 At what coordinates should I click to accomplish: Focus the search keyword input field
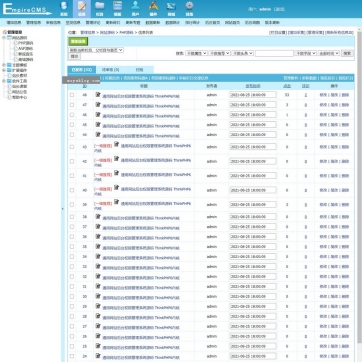274,53
